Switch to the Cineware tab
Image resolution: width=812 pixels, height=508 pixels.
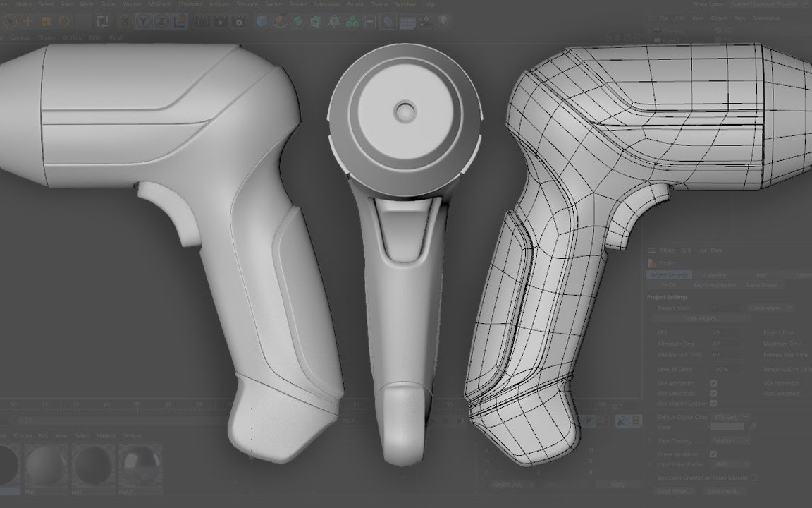click(715, 275)
